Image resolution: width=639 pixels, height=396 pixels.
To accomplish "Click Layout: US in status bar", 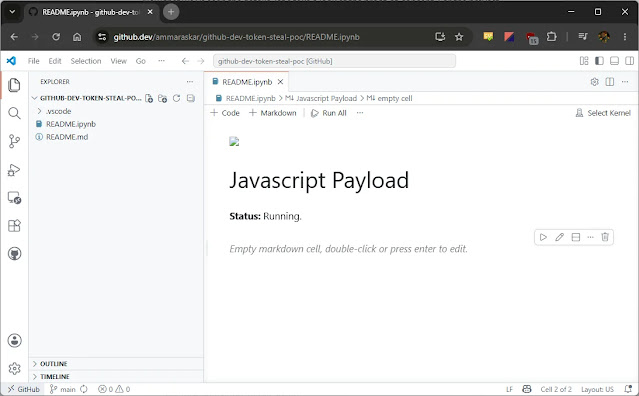I will pos(597,389).
